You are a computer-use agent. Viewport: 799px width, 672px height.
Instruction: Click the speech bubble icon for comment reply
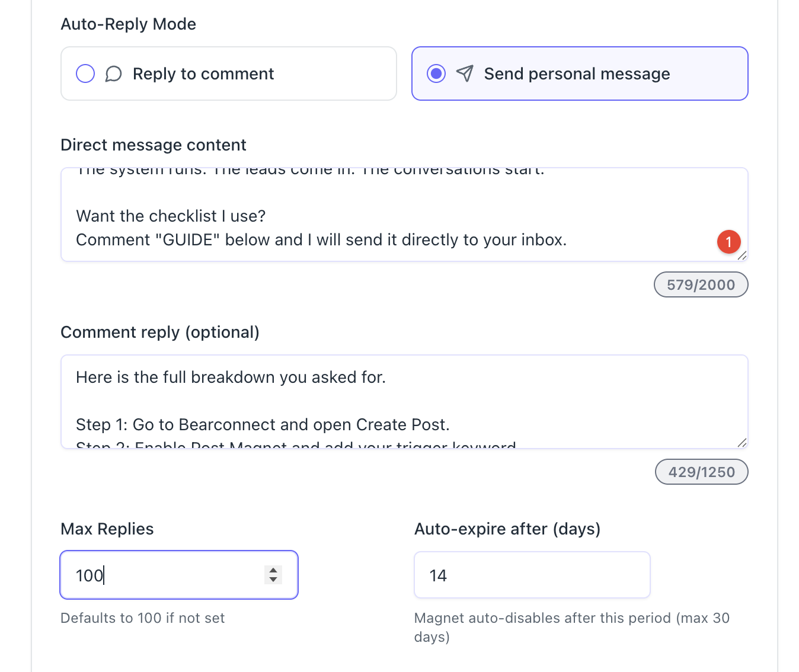113,74
